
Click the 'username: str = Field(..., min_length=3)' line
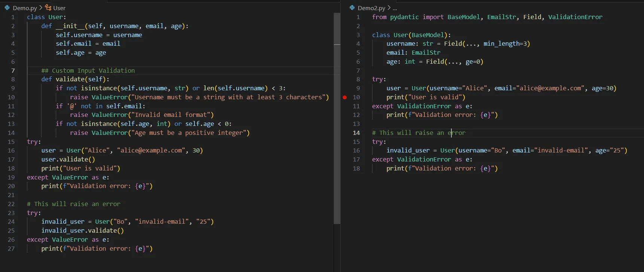pos(458,43)
